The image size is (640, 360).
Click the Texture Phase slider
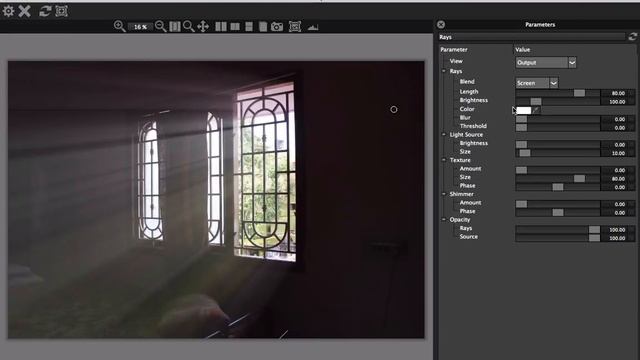(x=558, y=187)
